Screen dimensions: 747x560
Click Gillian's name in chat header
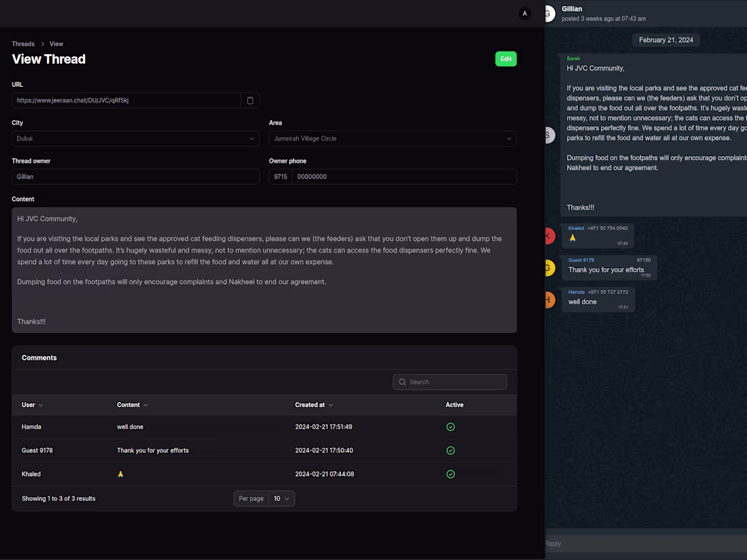(x=572, y=9)
